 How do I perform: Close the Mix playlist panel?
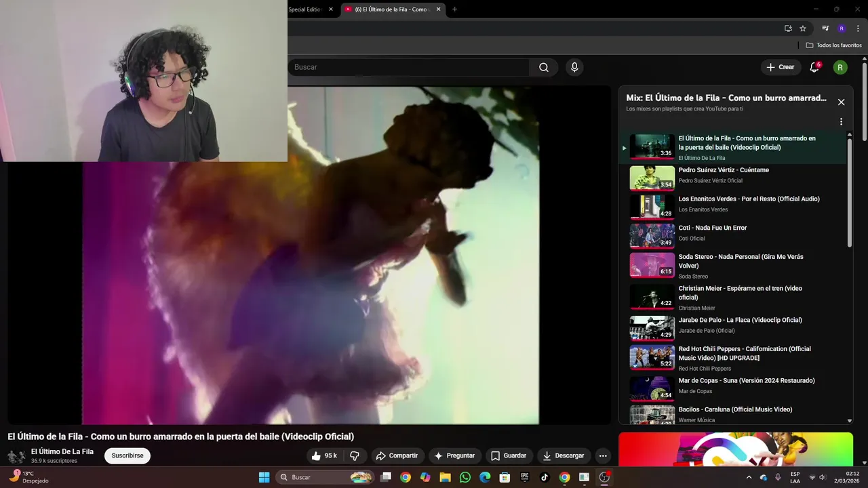click(x=841, y=102)
